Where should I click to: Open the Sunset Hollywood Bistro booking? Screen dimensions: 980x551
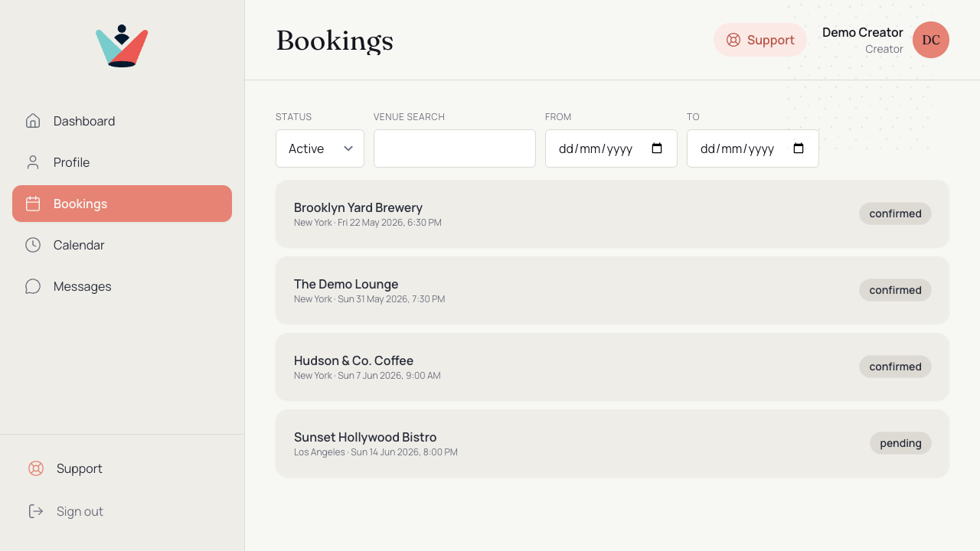[612, 443]
